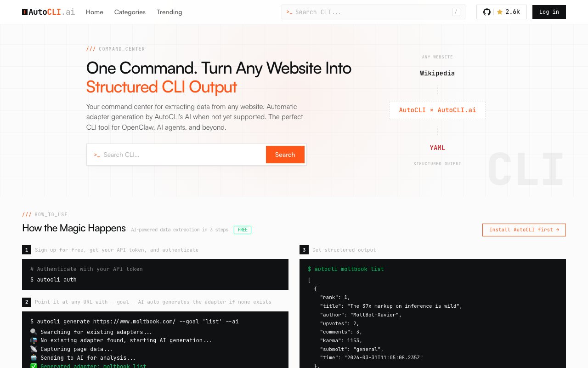Click the prompt icon in the header search

point(289,12)
